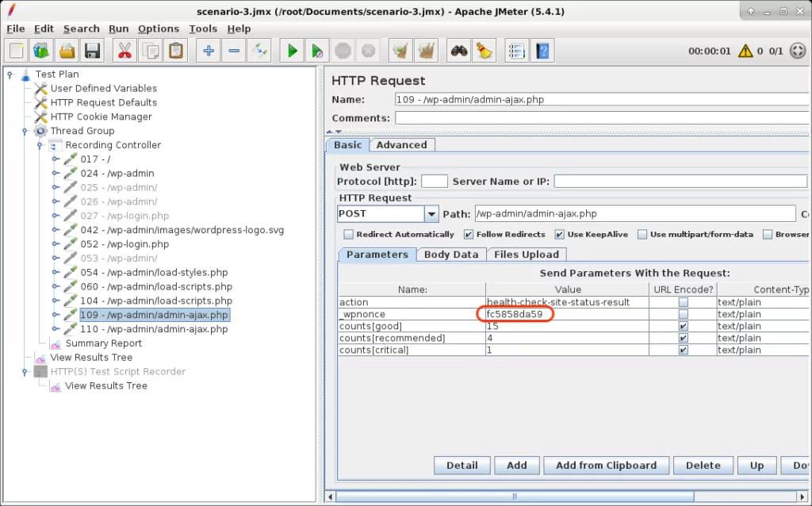Click the warning triangle error log icon
The image size is (812, 506).
(x=745, y=52)
